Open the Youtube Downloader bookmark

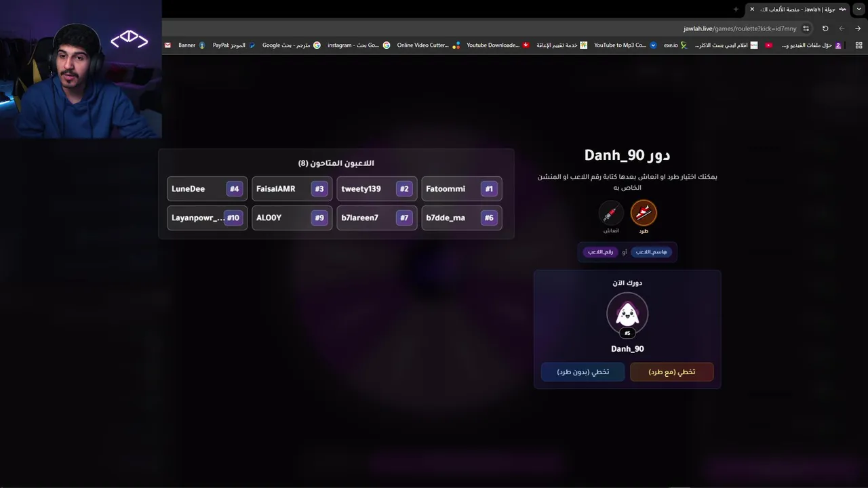coord(498,45)
